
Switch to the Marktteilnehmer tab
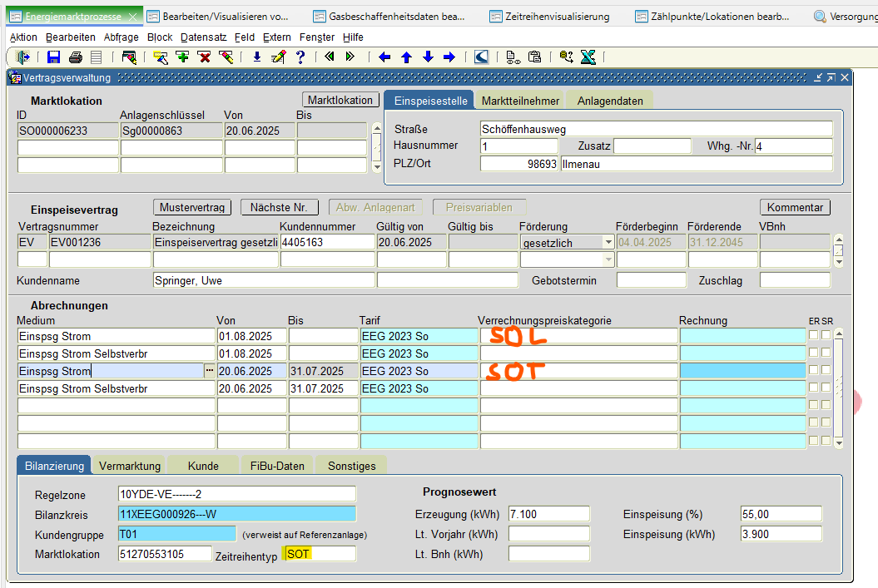click(x=520, y=101)
